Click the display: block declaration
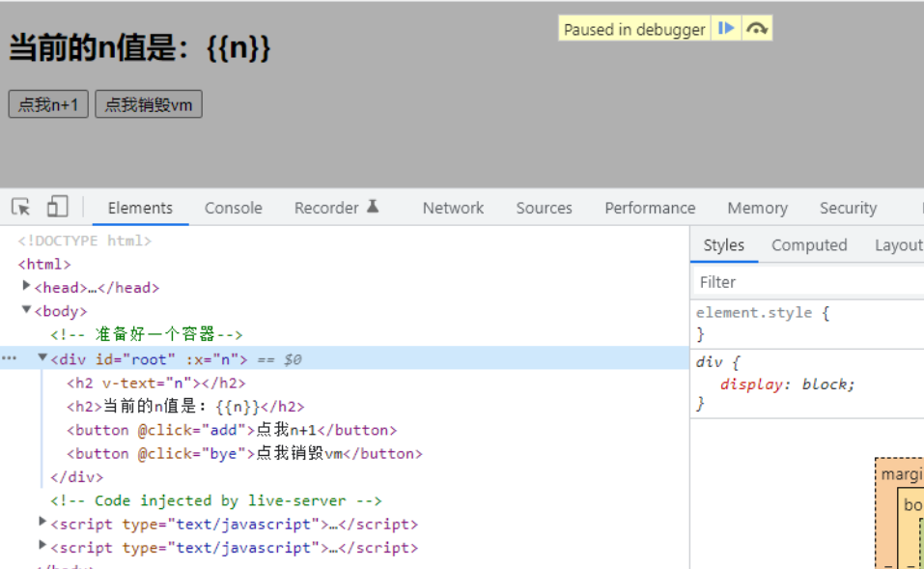 787,384
